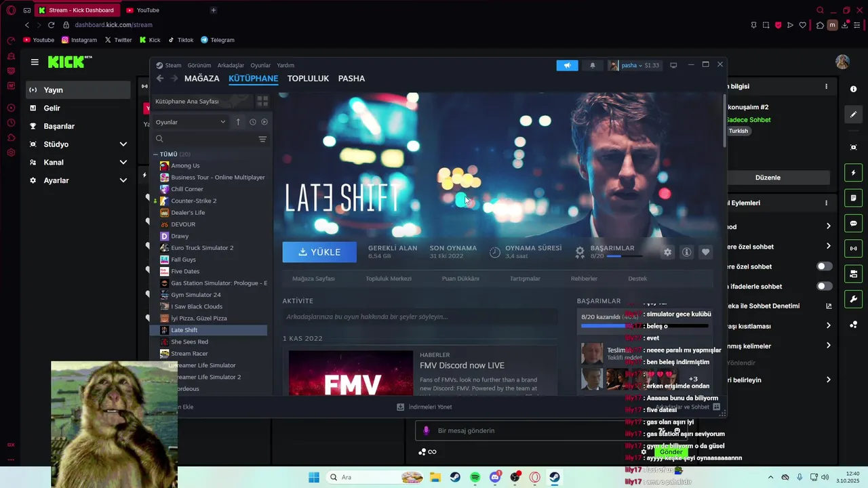Click the sort ascending arrow in library
The image size is (868, 488).
(238, 122)
